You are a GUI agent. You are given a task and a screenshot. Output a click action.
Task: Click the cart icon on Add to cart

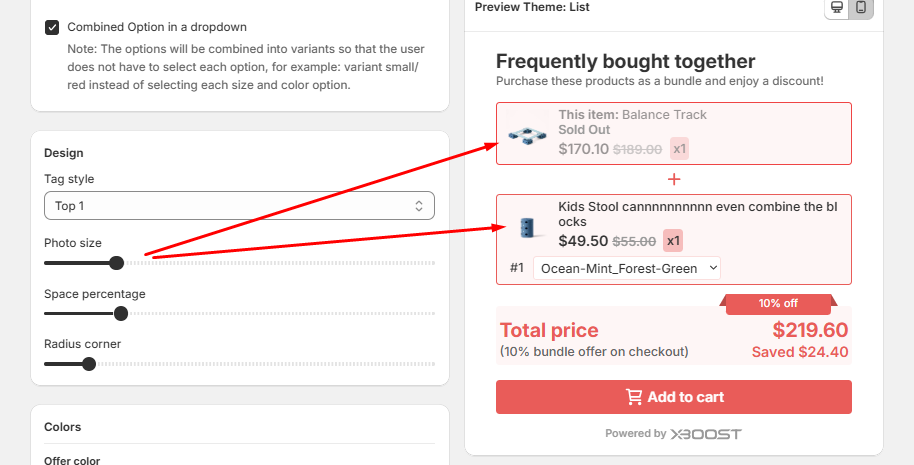634,397
